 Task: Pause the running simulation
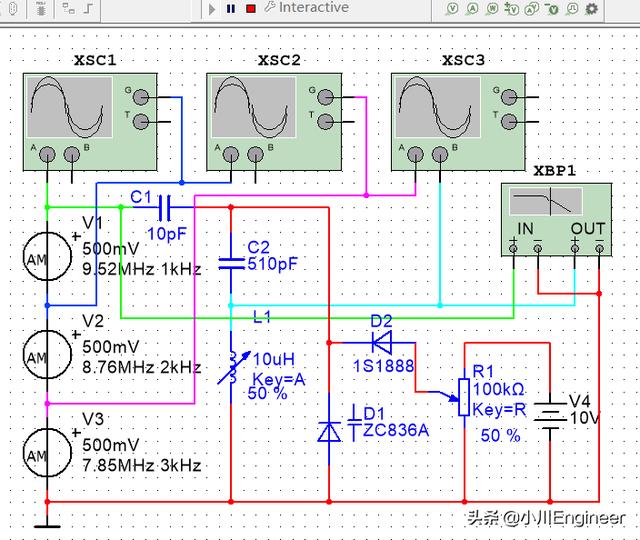tap(231, 9)
